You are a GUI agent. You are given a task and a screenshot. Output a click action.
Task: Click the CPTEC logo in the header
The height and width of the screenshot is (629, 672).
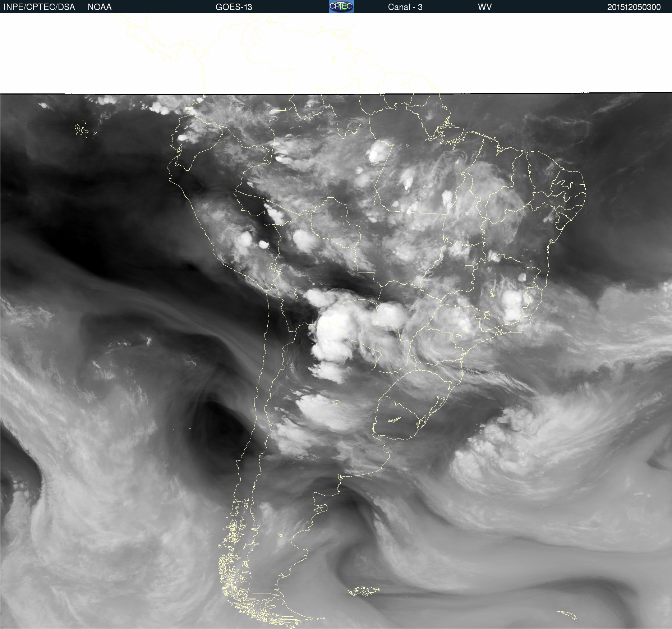tap(341, 6)
